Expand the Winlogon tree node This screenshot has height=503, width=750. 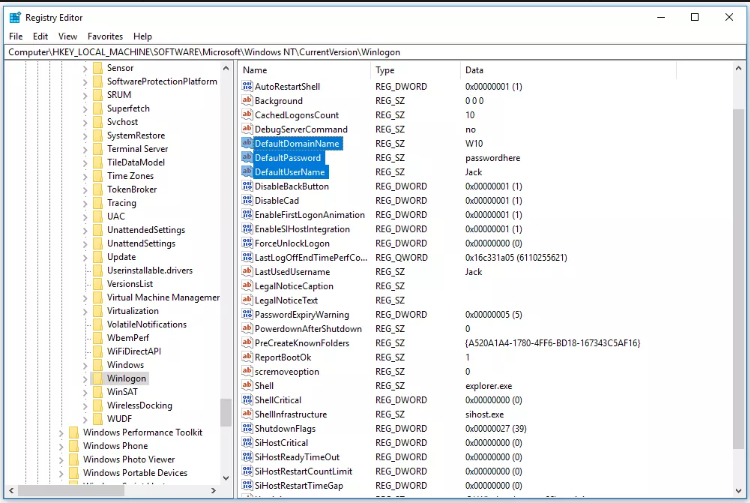pos(85,379)
